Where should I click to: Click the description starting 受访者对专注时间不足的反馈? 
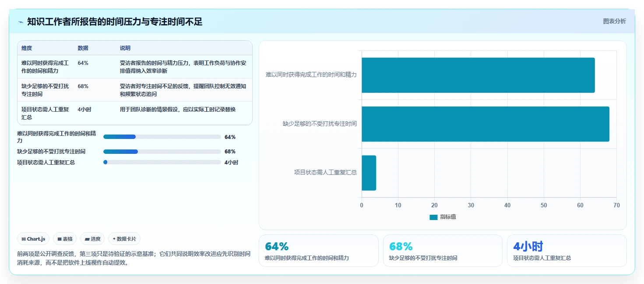[x=183, y=90]
